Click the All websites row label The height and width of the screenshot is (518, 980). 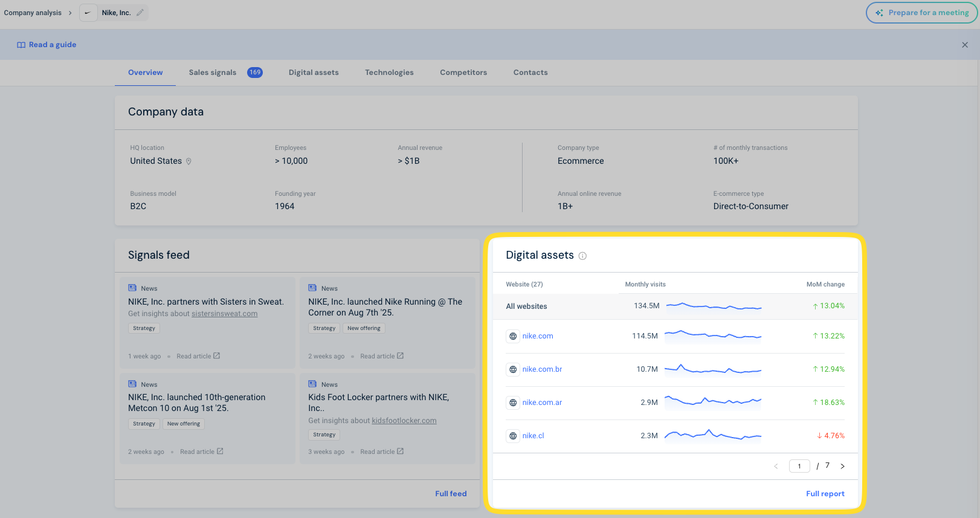point(527,306)
